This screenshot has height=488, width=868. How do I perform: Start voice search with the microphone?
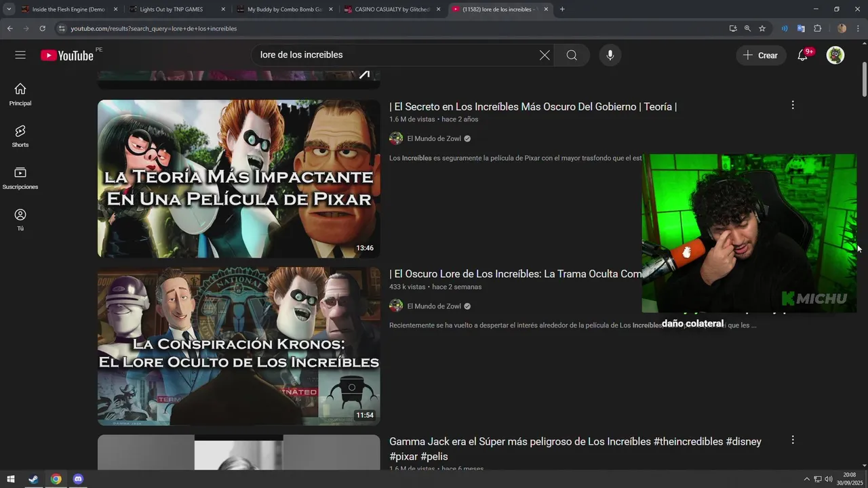point(610,55)
